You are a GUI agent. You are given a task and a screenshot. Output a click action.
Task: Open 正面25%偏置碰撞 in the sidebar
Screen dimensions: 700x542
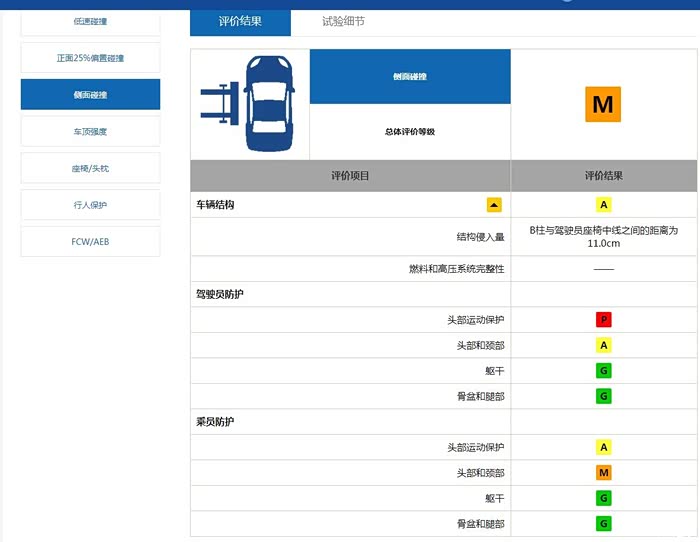point(90,58)
